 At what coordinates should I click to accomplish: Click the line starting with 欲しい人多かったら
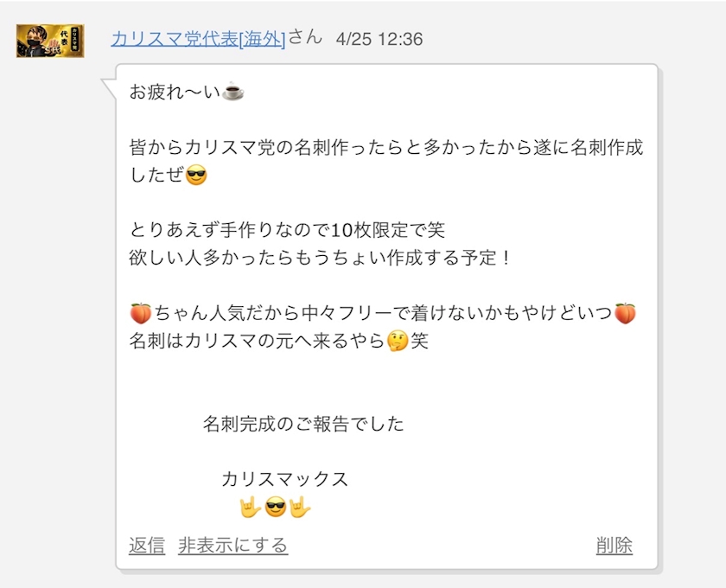(x=322, y=258)
